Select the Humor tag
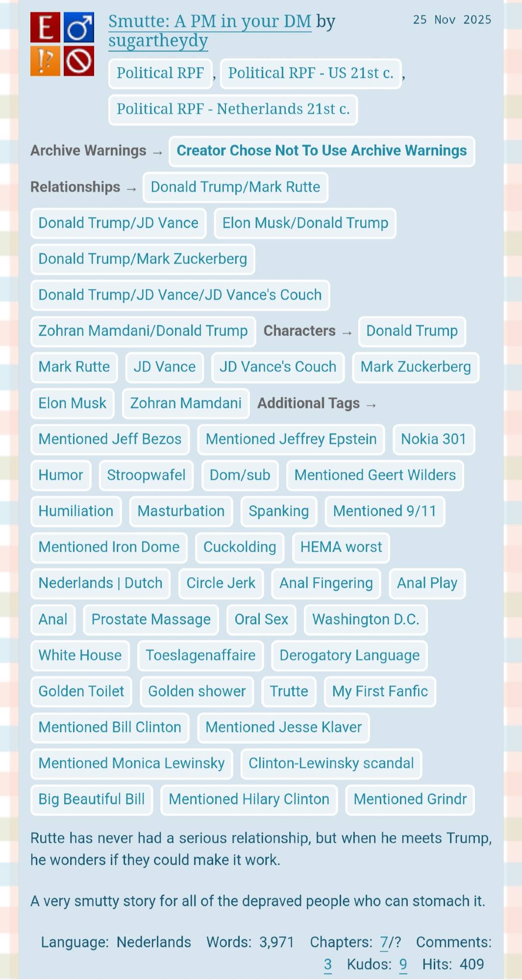The image size is (522, 980). point(61,475)
